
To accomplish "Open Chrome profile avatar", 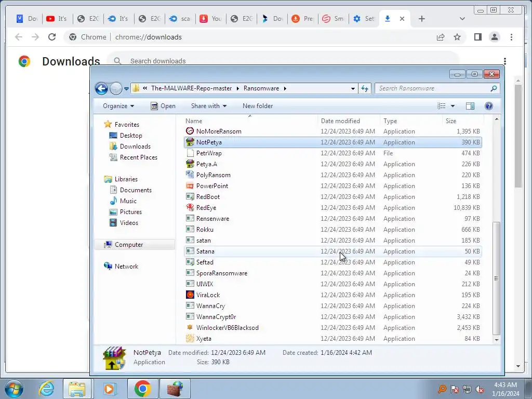I will 495,37.
